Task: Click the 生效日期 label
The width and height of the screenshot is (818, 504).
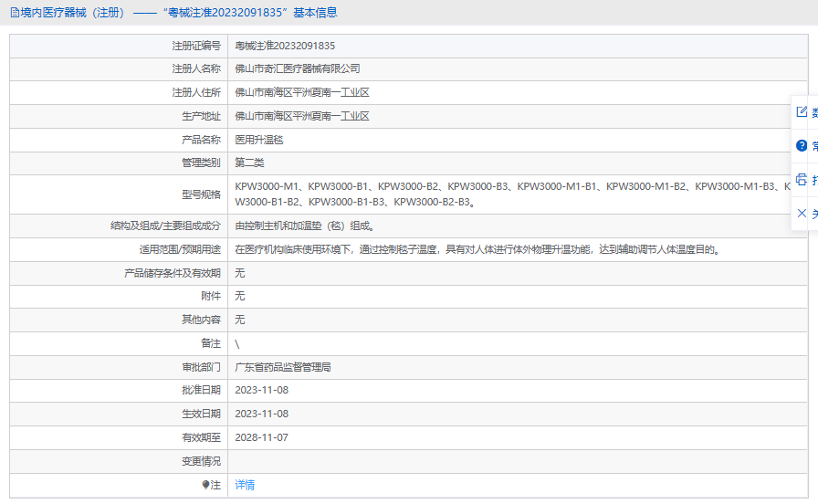Action: (201, 414)
